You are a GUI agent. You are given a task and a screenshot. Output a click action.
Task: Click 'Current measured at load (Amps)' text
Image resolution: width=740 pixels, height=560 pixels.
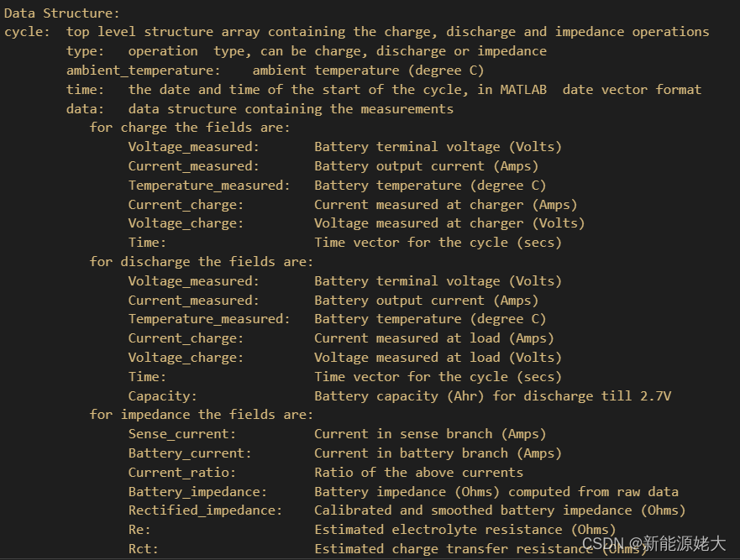point(433,338)
